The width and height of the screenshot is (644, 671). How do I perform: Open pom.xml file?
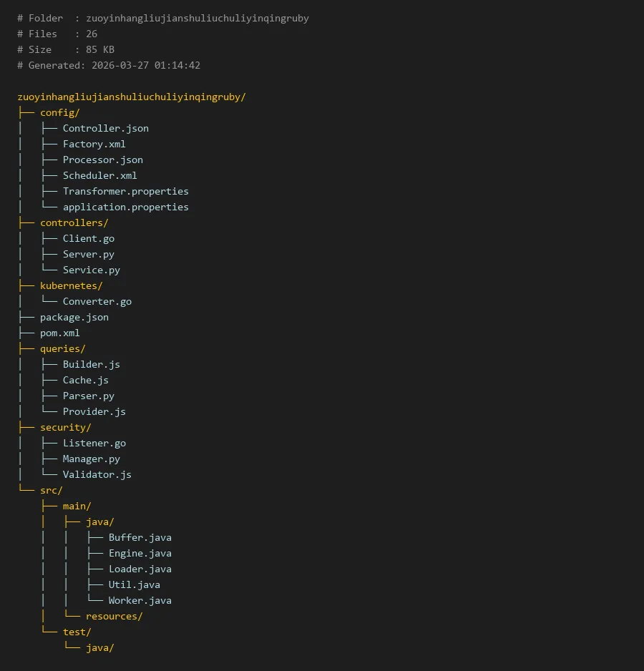pyautogui.click(x=59, y=333)
